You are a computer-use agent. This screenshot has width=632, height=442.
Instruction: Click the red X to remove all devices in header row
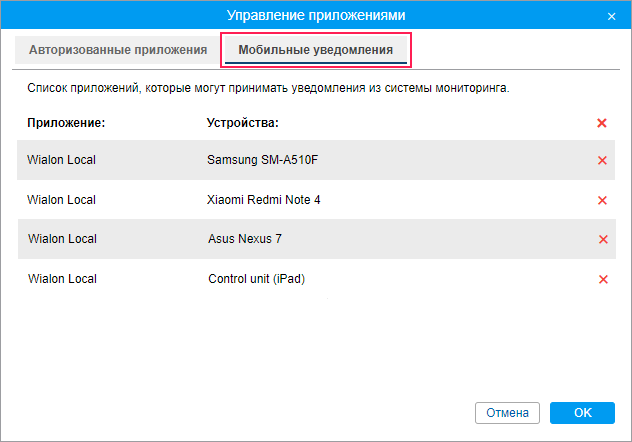[602, 123]
